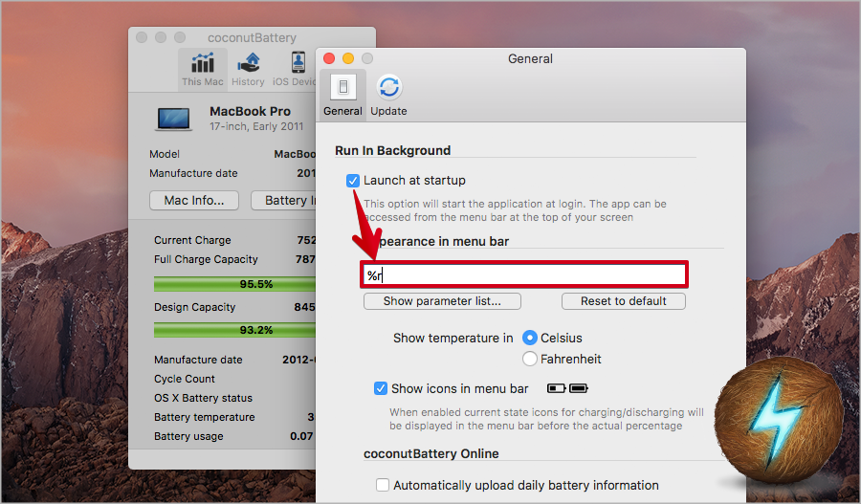Click the menu bar format text field
Image resolution: width=861 pixels, height=504 pixels.
tap(524, 274)
